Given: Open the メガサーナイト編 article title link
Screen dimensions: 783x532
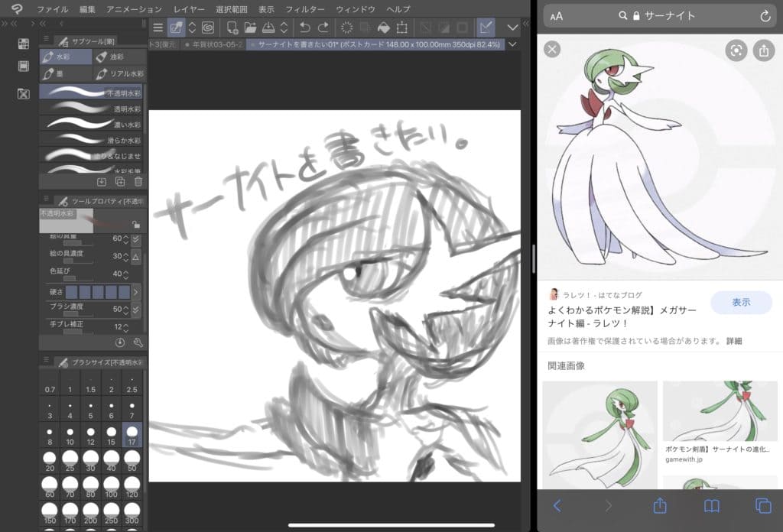Looking at the screenshot, I should point(622,316).
